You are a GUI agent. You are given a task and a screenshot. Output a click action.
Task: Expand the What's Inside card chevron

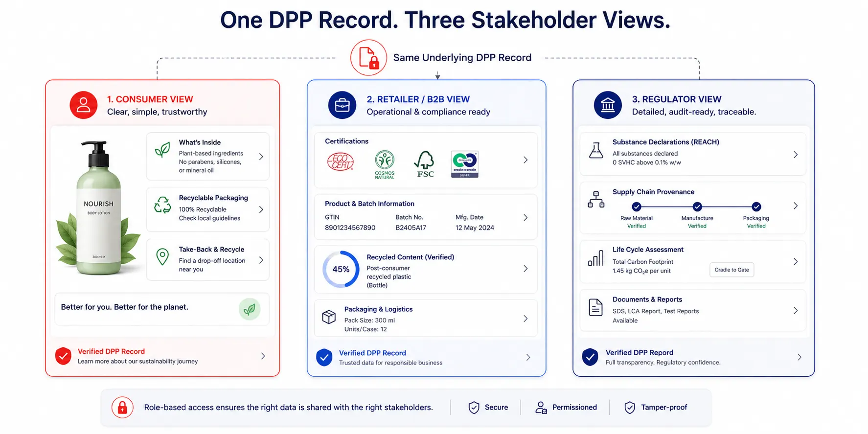pos(261,157)
